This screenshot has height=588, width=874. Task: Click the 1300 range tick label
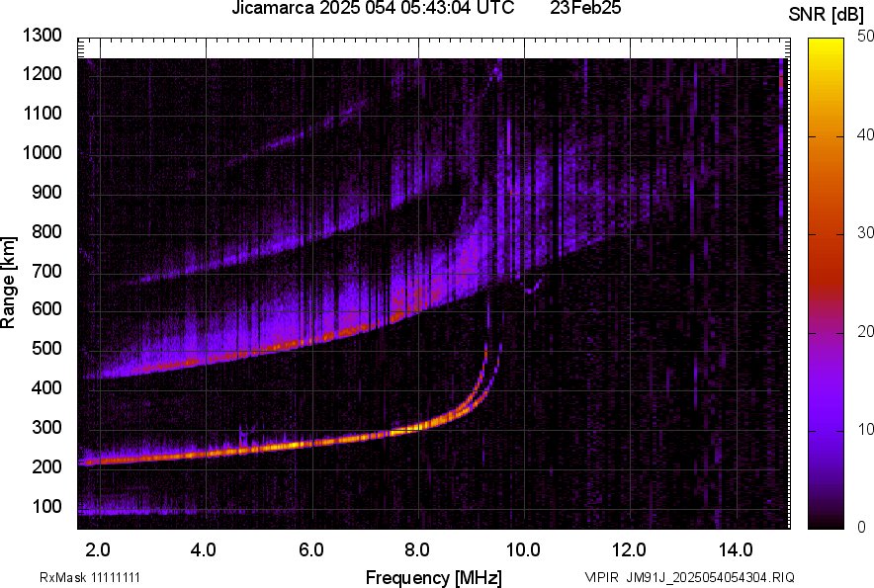(x=43, y=36)
